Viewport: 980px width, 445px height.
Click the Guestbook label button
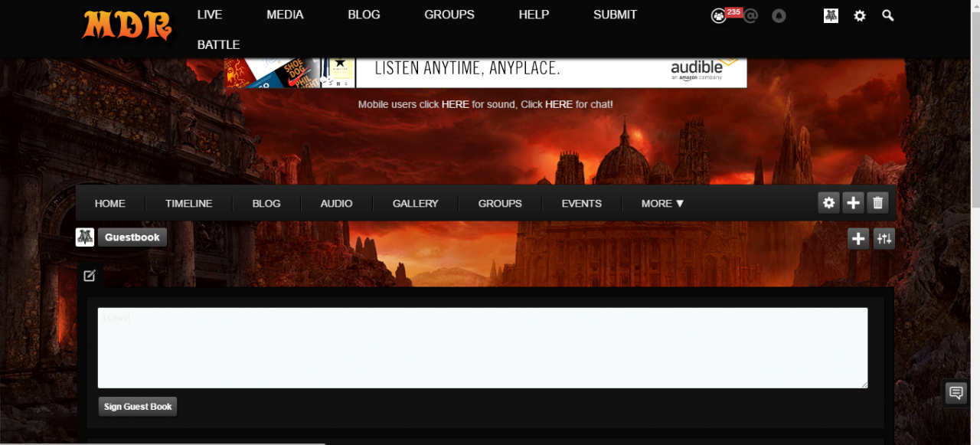132,237
